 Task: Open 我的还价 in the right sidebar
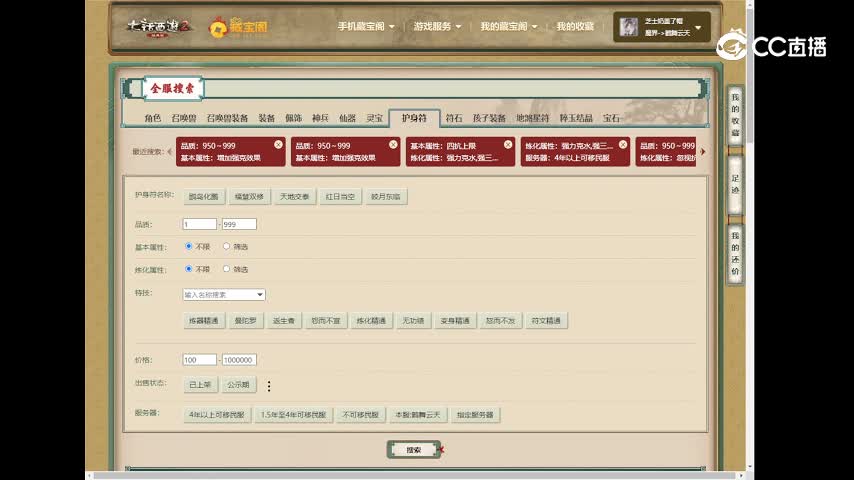tap(735, 254)
